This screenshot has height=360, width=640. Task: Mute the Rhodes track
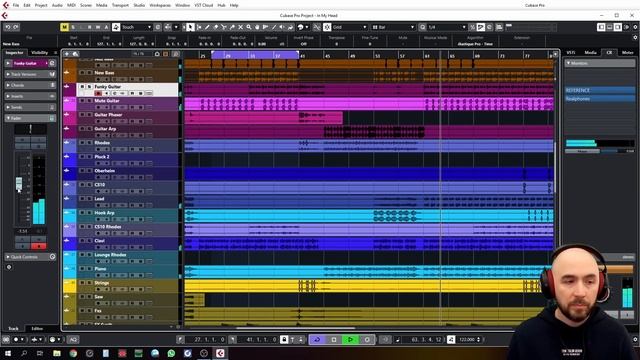pyautogui.click(x=82, y=142)
